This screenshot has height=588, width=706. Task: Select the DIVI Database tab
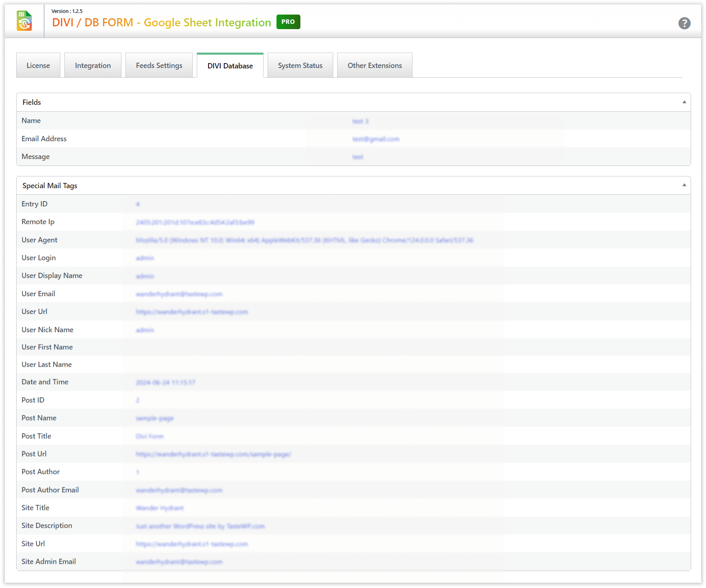pyautogui.click(x=230, y=66)
